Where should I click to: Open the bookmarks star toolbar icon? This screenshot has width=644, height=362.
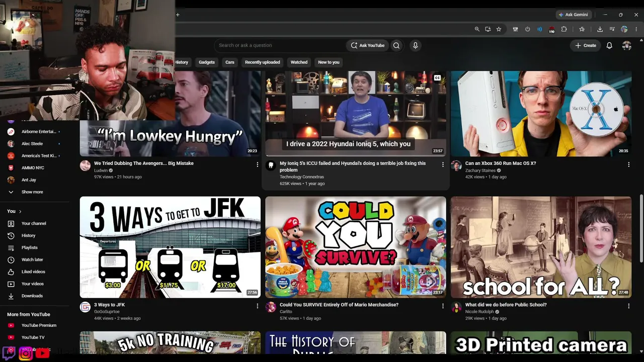(x=582, y=29)
